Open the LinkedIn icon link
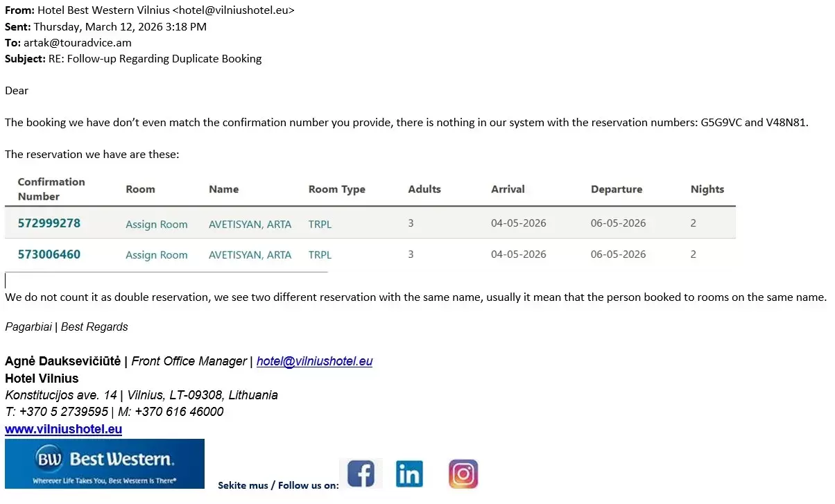835x504 pixels. point(409,474)
